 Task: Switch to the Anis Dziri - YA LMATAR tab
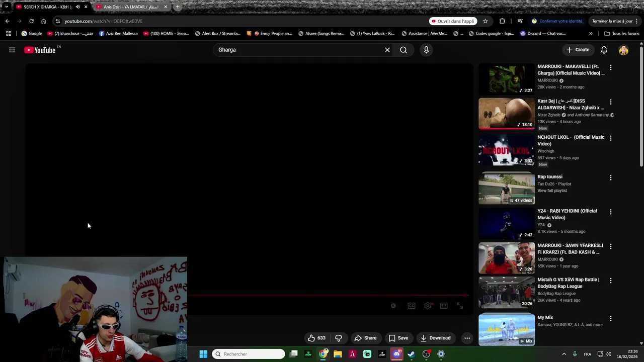coord(131,7)
